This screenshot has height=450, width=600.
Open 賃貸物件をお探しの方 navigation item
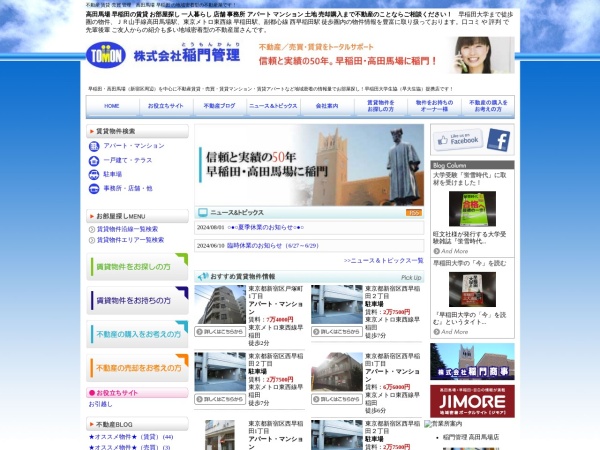point(380,106)
